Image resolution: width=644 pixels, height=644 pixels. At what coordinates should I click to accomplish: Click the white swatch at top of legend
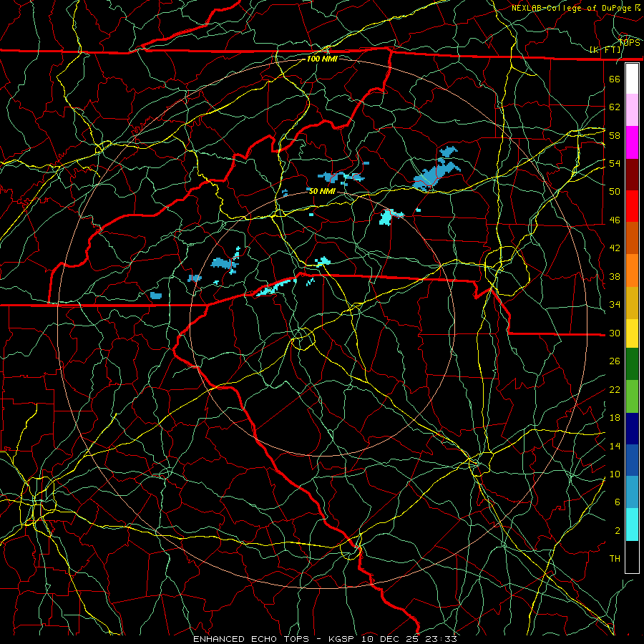tap(632, 79)
